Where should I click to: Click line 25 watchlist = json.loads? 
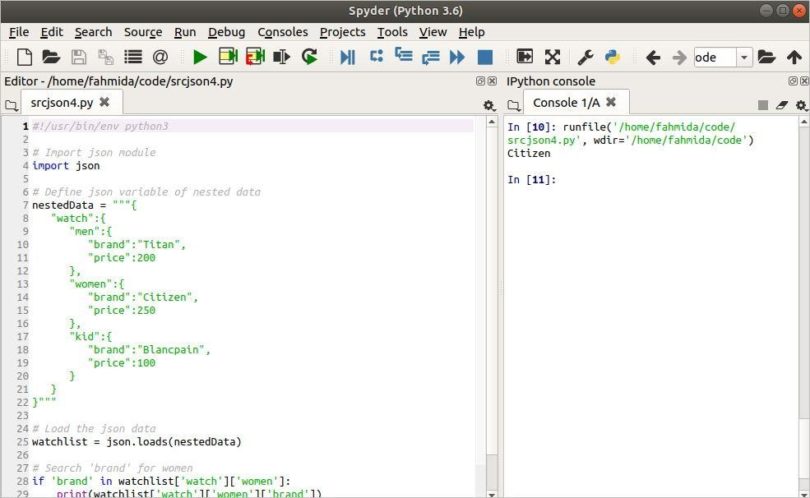[x=136, y=442]
